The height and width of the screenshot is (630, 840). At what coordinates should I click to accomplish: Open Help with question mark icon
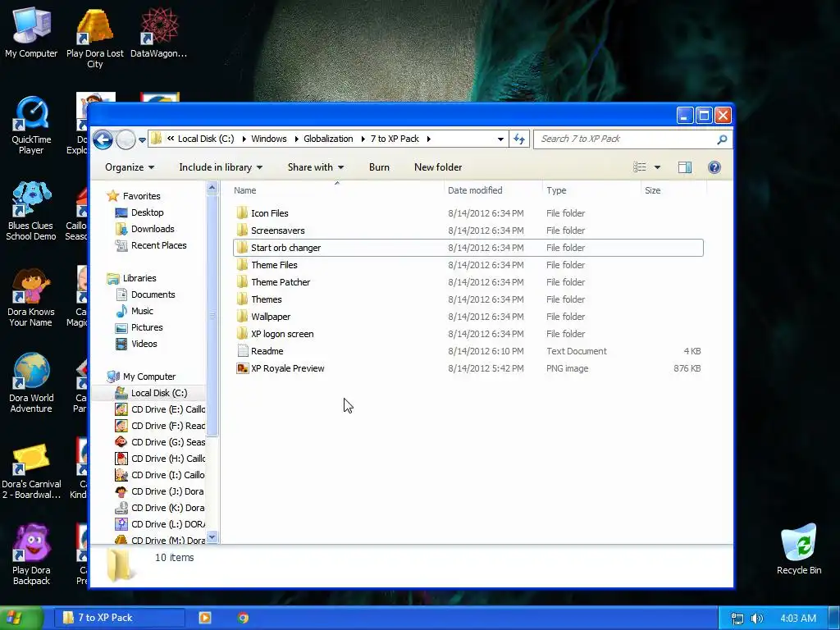point(714,167)
